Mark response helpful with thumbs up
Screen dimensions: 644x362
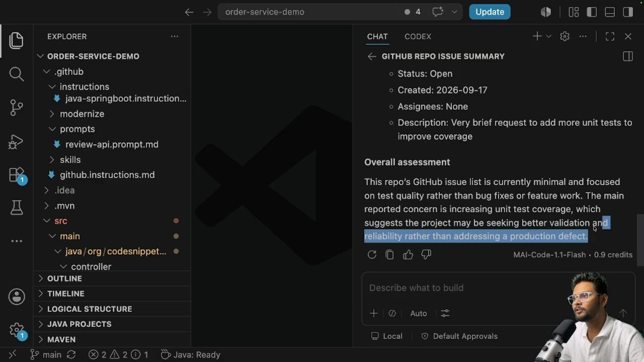click(x=408, y=255)
